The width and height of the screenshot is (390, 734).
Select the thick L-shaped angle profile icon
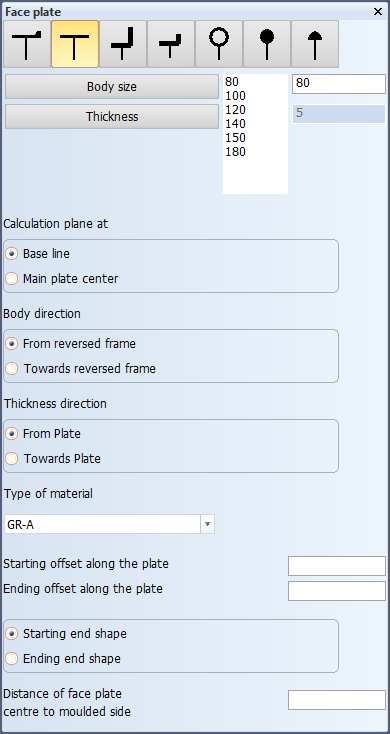coord(123,44)
